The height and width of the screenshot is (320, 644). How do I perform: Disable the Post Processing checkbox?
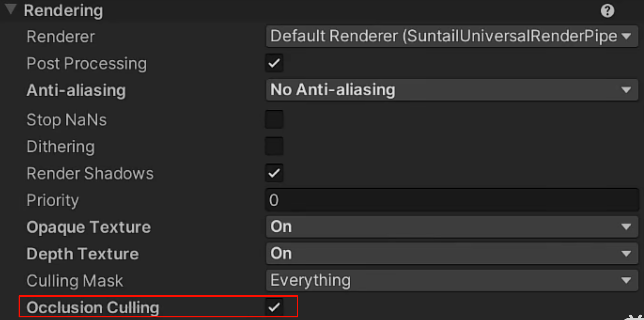point(274,63)
